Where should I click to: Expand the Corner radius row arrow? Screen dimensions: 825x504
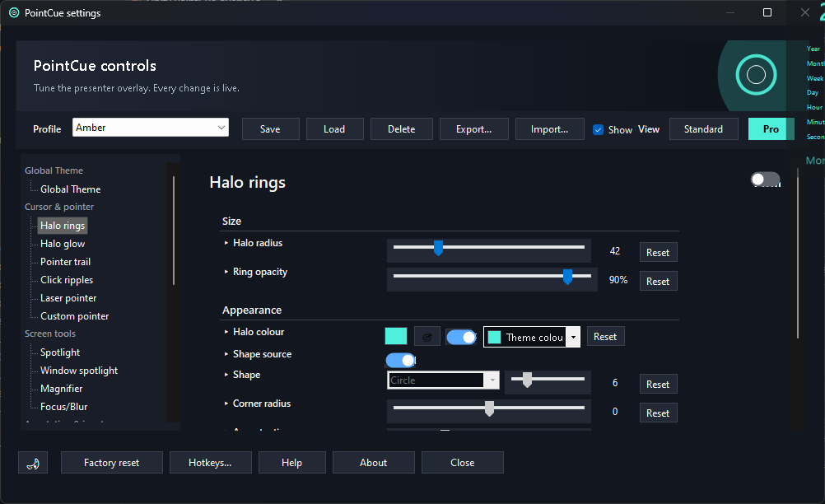(226, 404)
